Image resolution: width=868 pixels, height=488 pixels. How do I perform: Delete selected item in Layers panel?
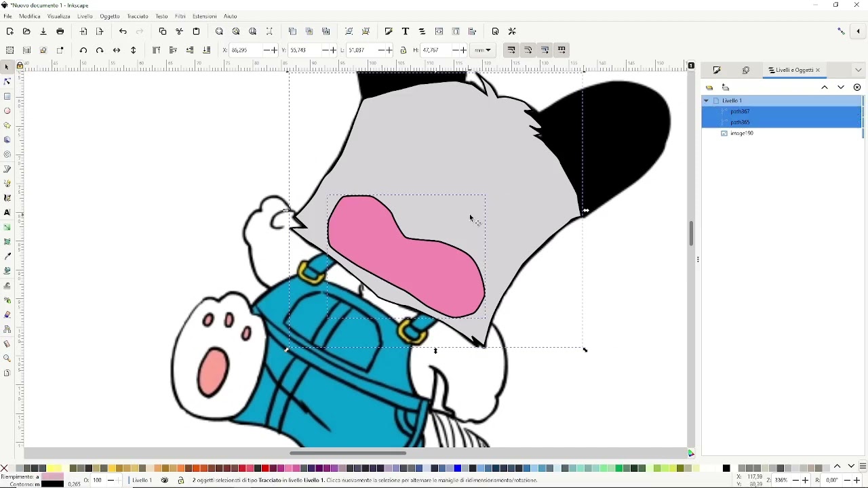(x=858, y=87)
